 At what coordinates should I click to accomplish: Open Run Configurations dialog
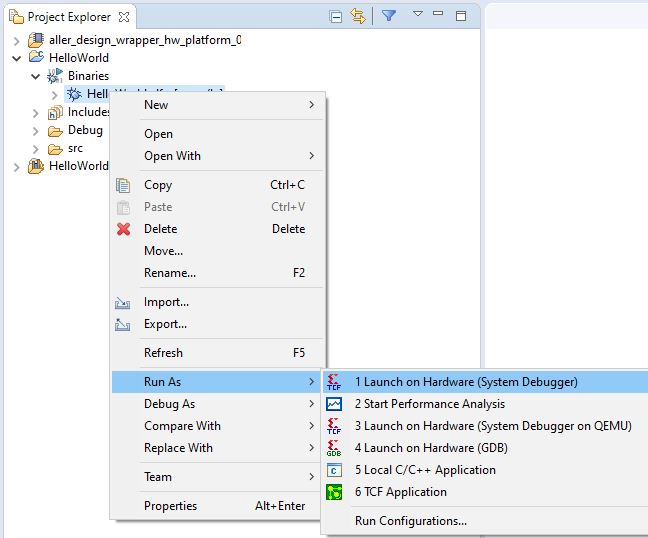[410, 520]
